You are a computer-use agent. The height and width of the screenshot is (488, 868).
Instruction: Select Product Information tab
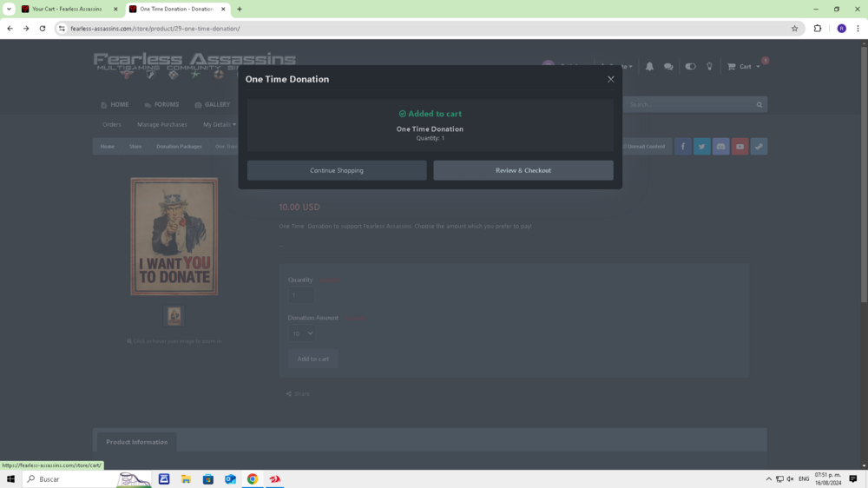[x=137, y=442]
